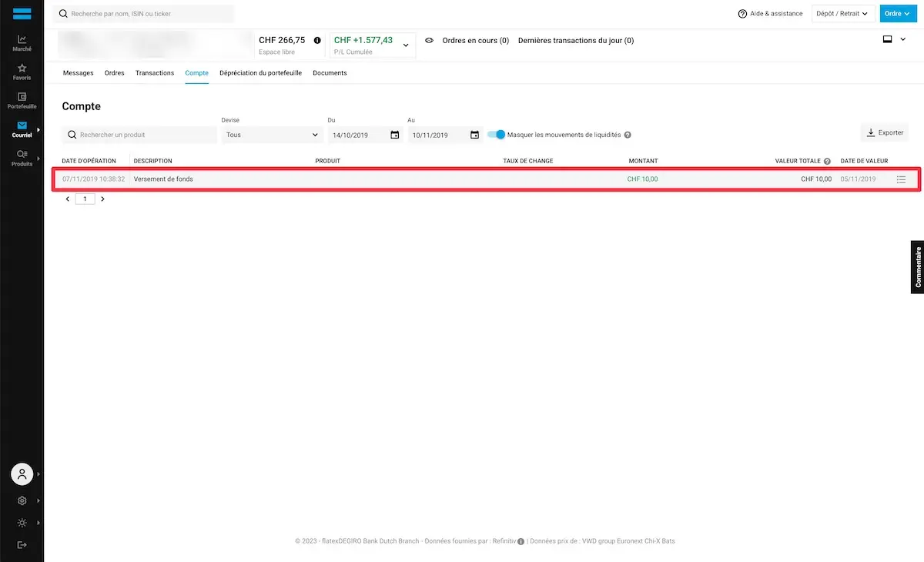Toggle the eye icon near Ordres en cours
Image resolution: width=924 pixels, height=562 pixels.
[429, 40]
